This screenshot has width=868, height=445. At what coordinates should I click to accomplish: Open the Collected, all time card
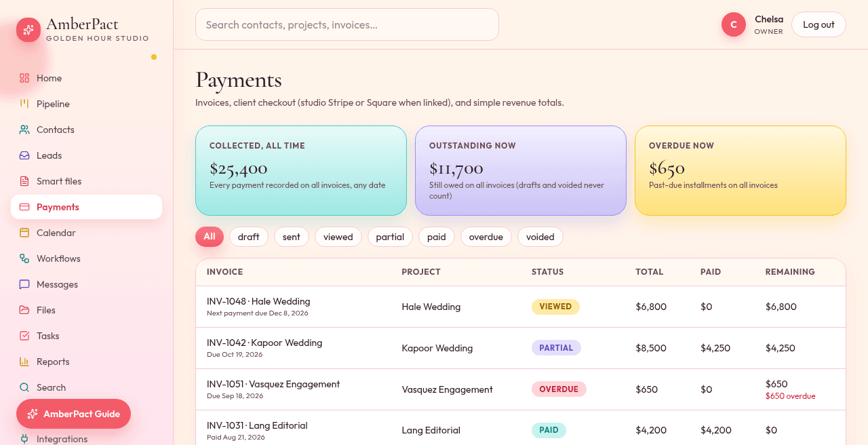pyautogui.click(x=301, y=170)
